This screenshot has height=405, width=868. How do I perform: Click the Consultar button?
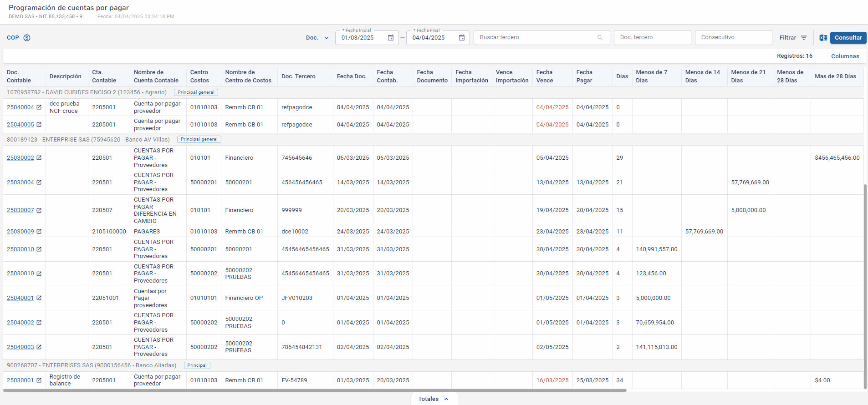[x=848, y=38]
